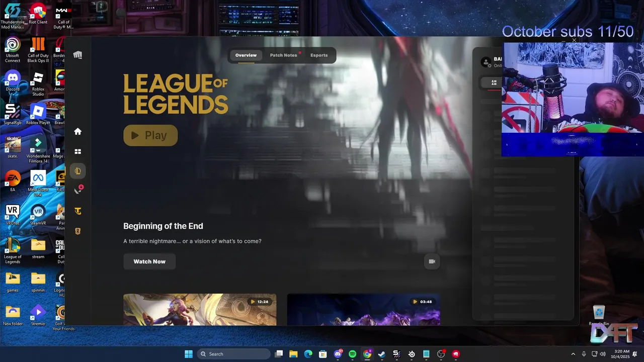
Task: Open Discord from the taskbar
Action: click(338, 354)
